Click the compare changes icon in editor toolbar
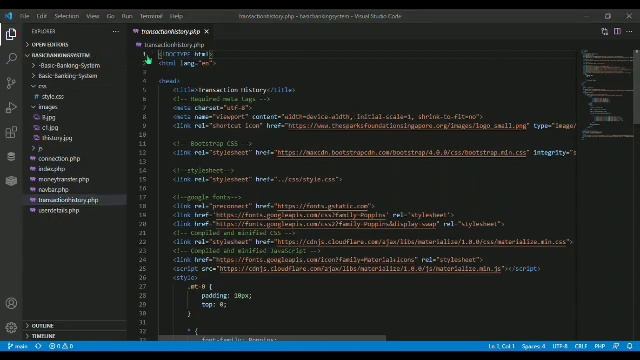Screen dimensions: 640x360 click(604, 31)
